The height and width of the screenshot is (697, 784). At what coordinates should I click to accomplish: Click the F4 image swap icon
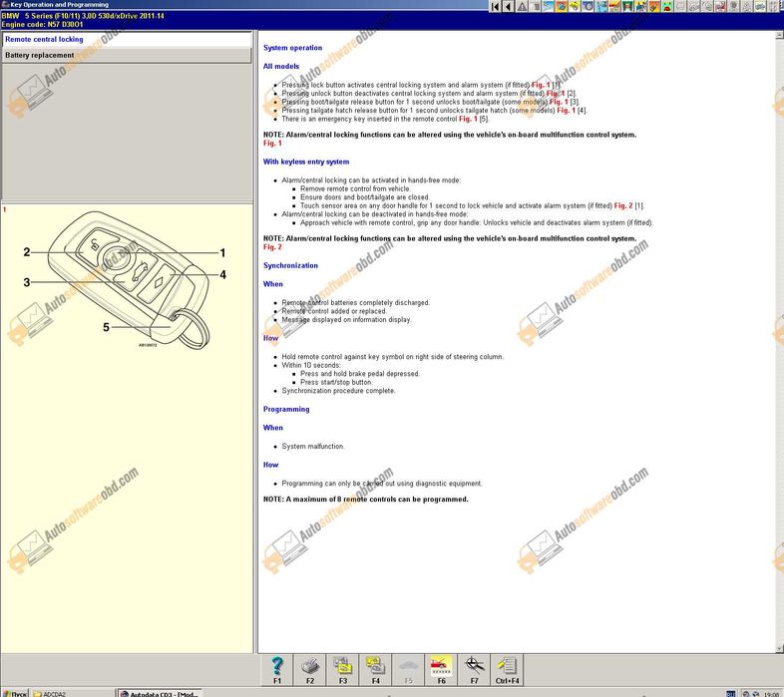point(375,670)
